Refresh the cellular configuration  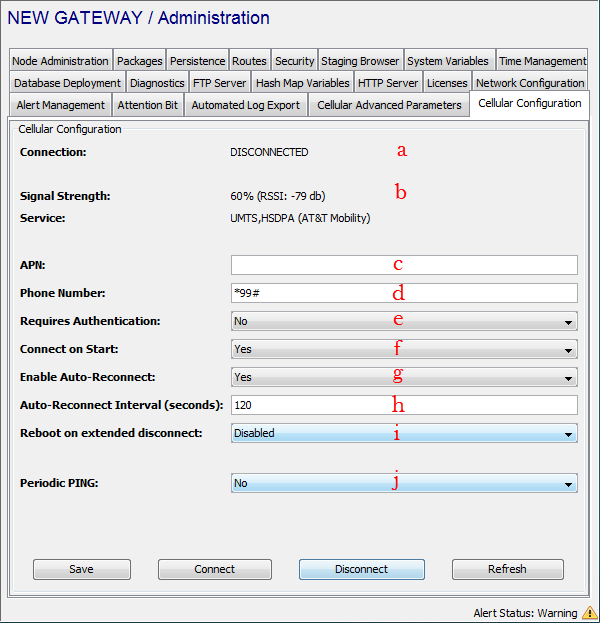[x=507, y=569]
